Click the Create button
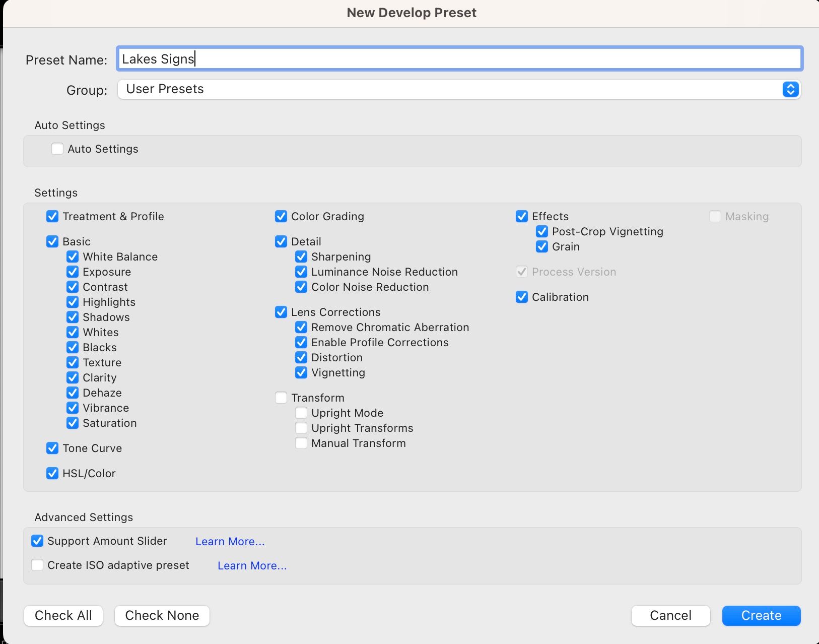 tap(761, 616)
